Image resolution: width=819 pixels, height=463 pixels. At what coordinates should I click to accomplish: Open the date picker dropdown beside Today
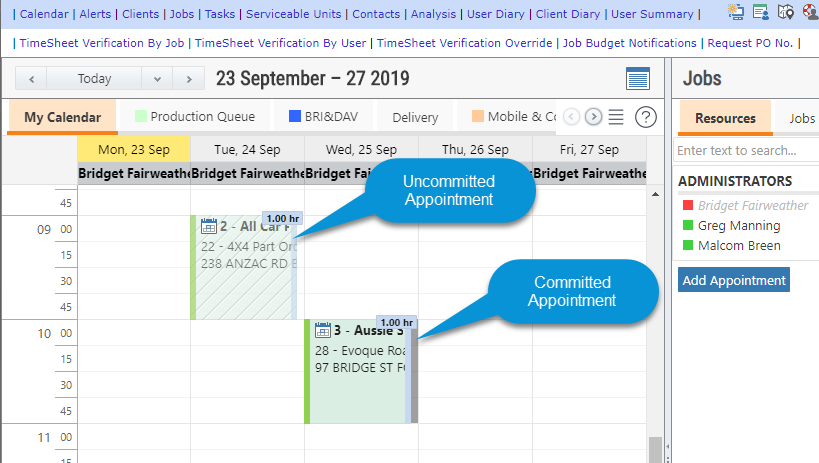coord(157,79)
